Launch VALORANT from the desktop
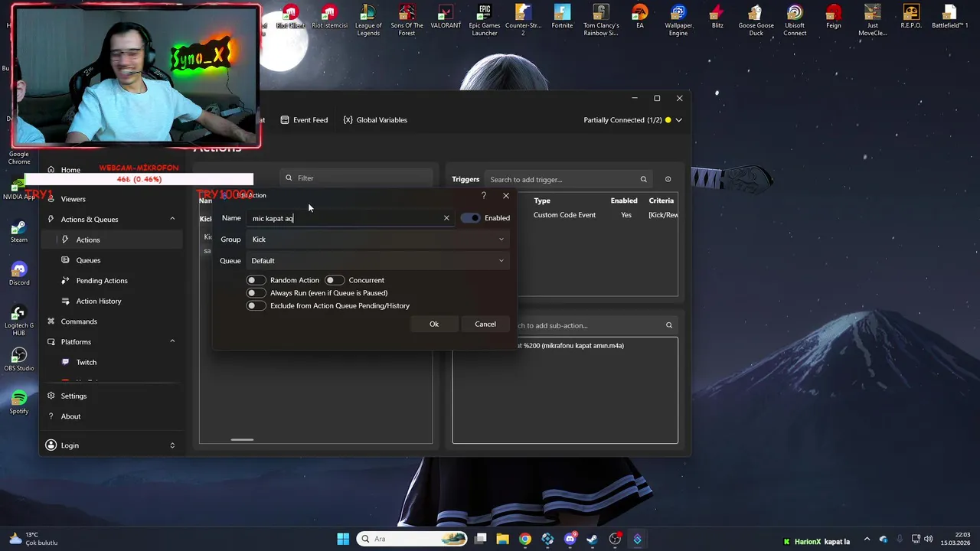Viewport: 980px width, 551px height. click(446, 17)
